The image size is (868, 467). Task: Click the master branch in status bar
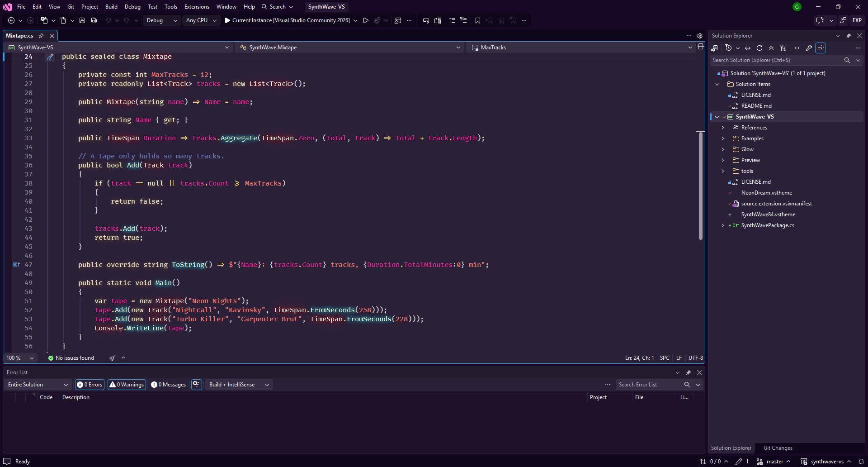point(774,462)
